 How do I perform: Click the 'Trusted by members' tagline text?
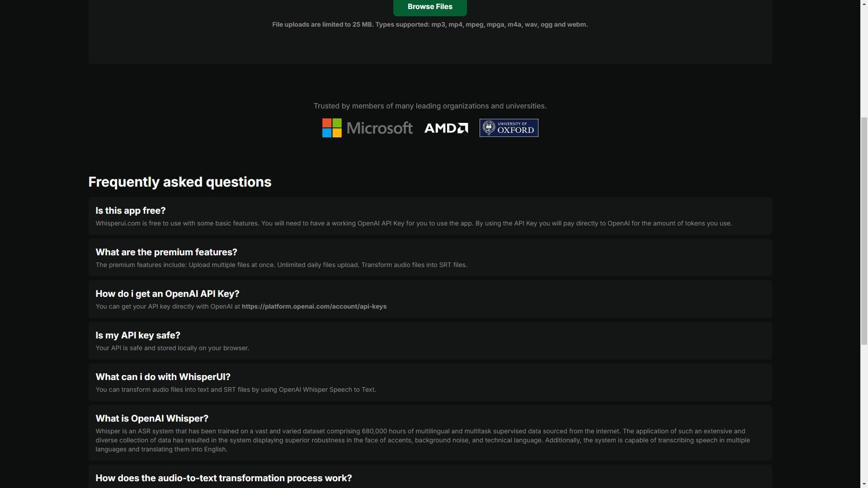click(x=429, y=106)
